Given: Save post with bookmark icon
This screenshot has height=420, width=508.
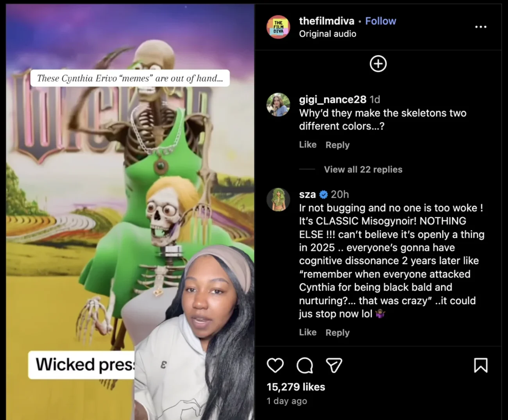Looking at the screenshot, I should pos(481,365).
